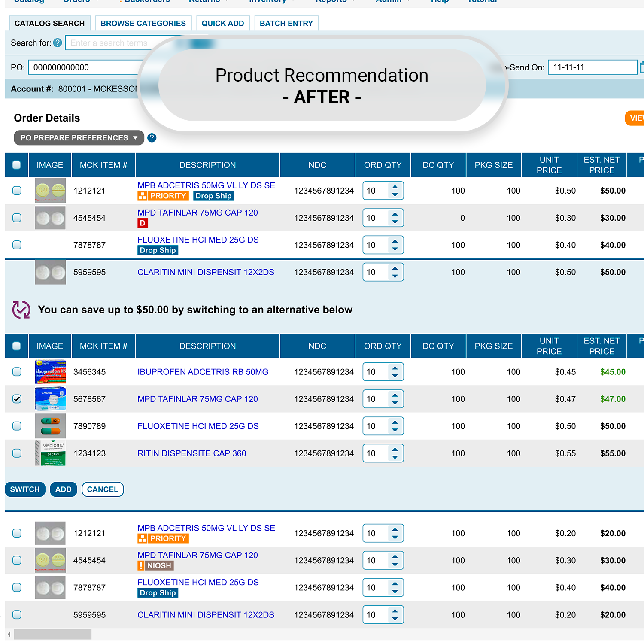This screenshot has height=644, width=644.
Task: Click item number 1234123
Action: click(x=89, y=453)
